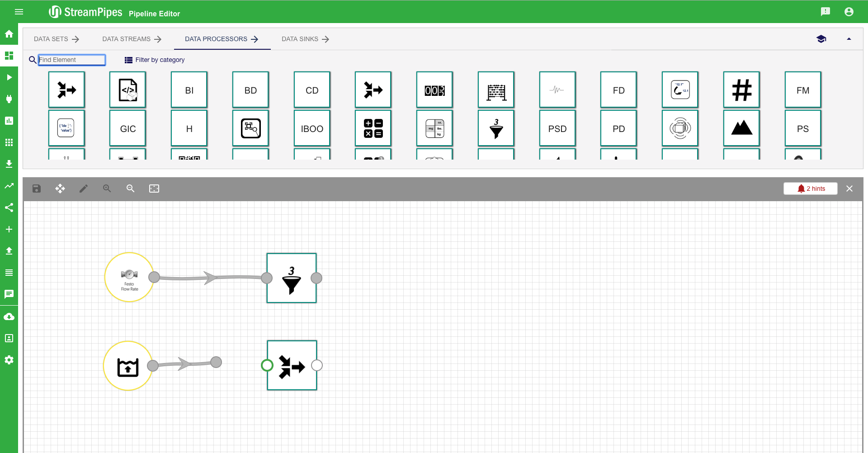Click the save pipeline icon
Image resolution: width=868 pixels, height=453 pixels.
pyautogui.click(x=37, y=189)
